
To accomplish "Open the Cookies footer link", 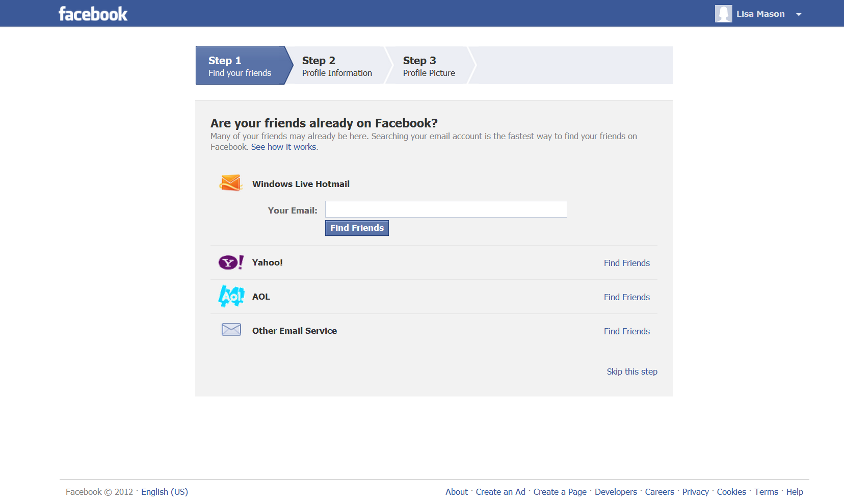I will click(x=731, y=492).
